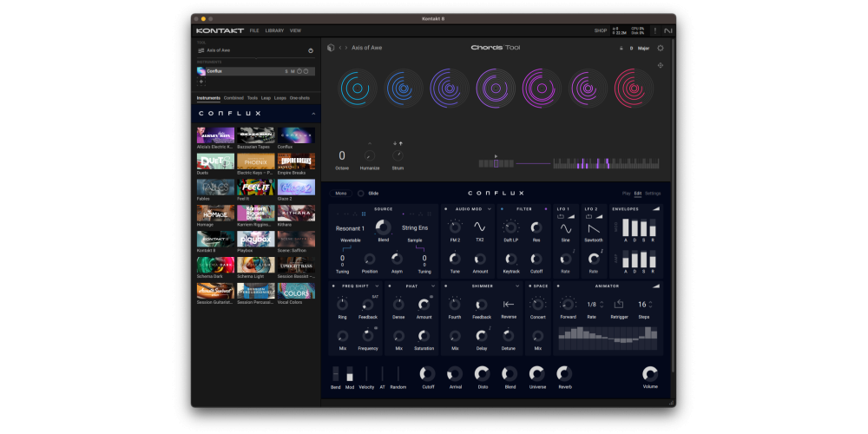This screenshot has width=868, height=434.
Task: Click the move icon below settings gear
Action: [x=661, y=65]
